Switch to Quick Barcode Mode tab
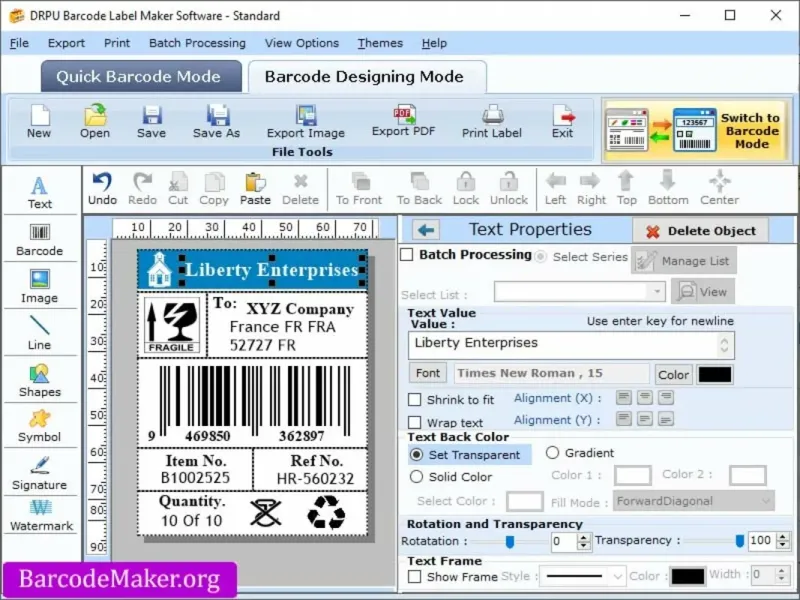Screen dimensions: 800x600 click(x=141, y=77)
